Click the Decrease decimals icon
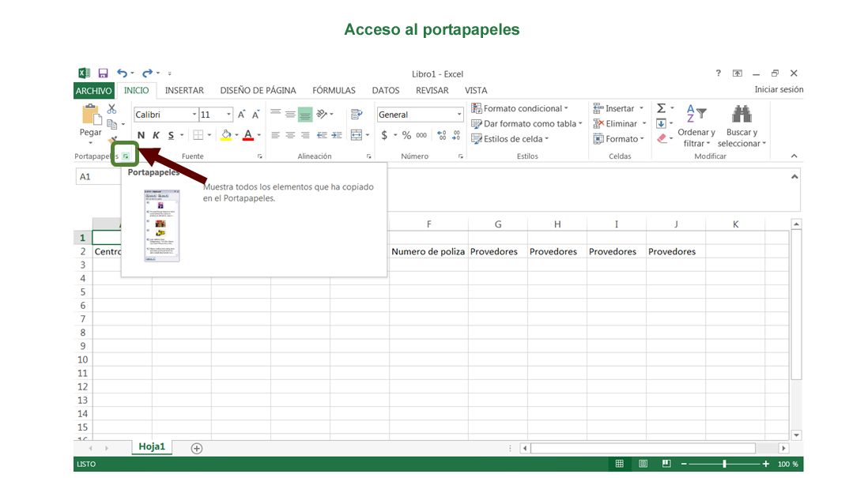This screenshot has height=478, width=868. pyautogui.click(x=456, y=135)
